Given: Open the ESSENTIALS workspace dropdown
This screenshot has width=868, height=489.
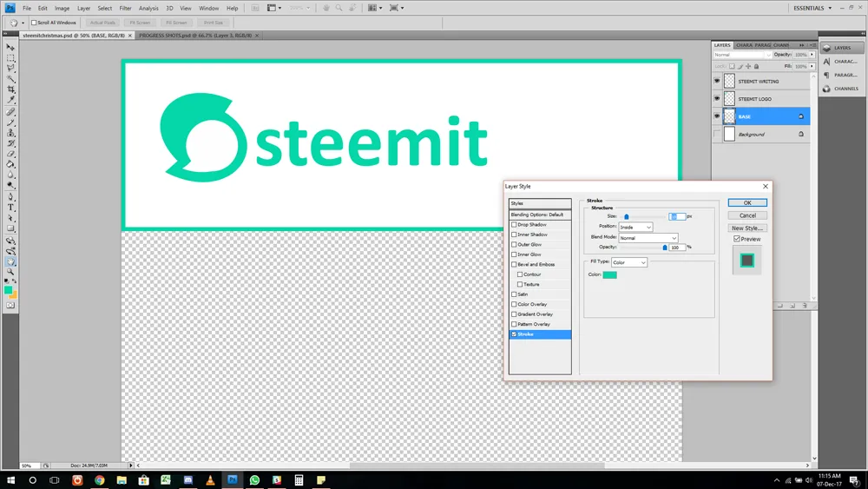Looking at the screenshot, I should click(812, 9).
